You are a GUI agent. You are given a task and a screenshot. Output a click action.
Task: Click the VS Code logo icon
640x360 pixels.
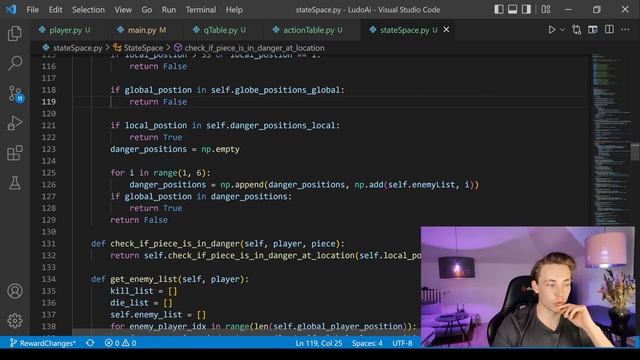pos(11,9)
